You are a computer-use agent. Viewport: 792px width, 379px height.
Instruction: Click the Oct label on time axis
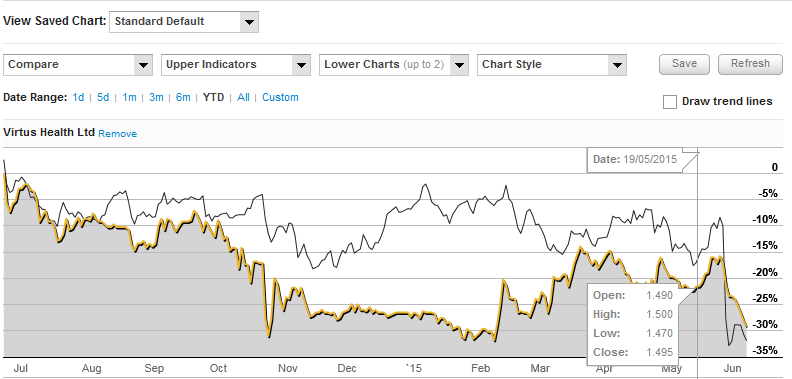[218, 368]
